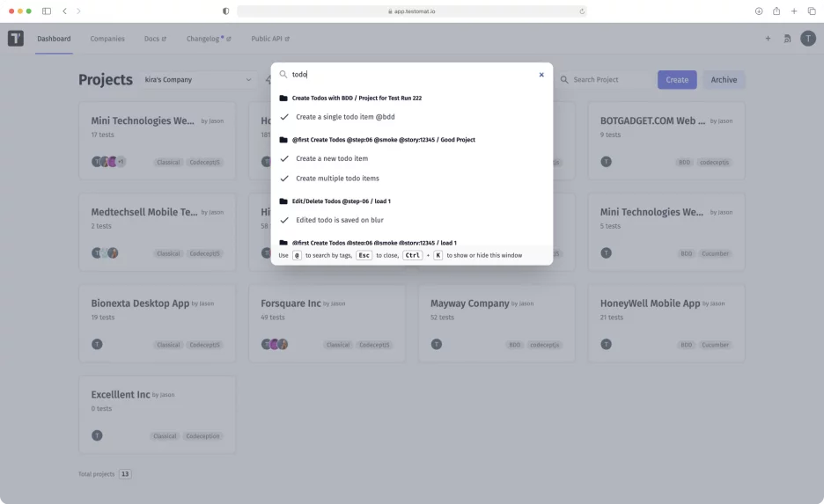Open the feed icon next to profile avatar
Viewport: 824px width, 504px height.
(787, 39)
